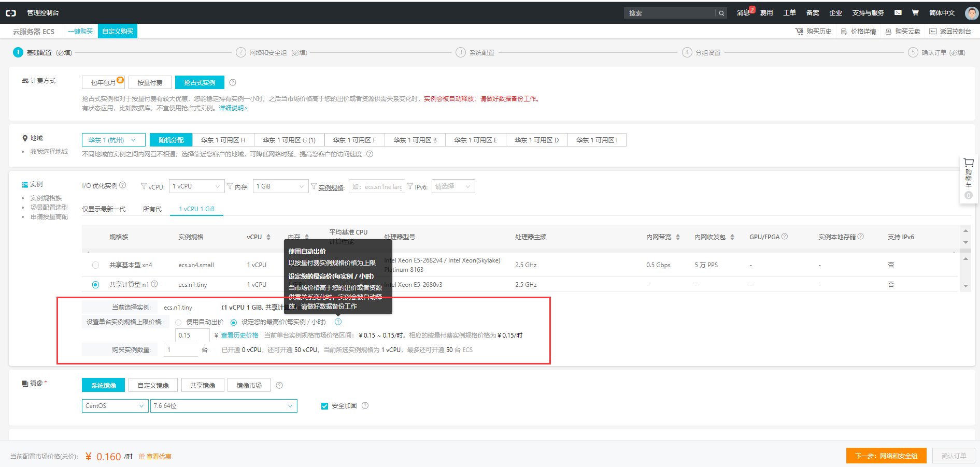Sort the table by 内网收发包 column

[732, 237]
